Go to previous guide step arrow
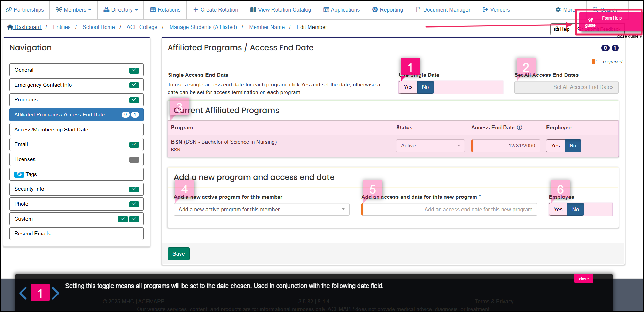 tap(23, 293)
